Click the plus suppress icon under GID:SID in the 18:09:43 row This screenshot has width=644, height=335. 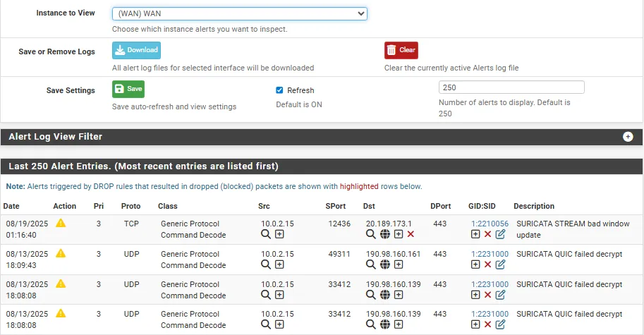pos(475,264)
